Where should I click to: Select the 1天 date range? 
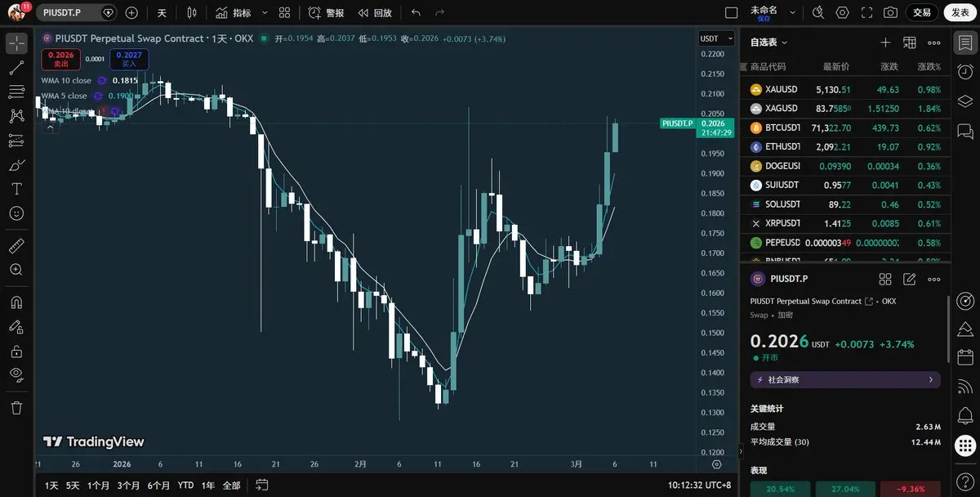coord(51,485)
